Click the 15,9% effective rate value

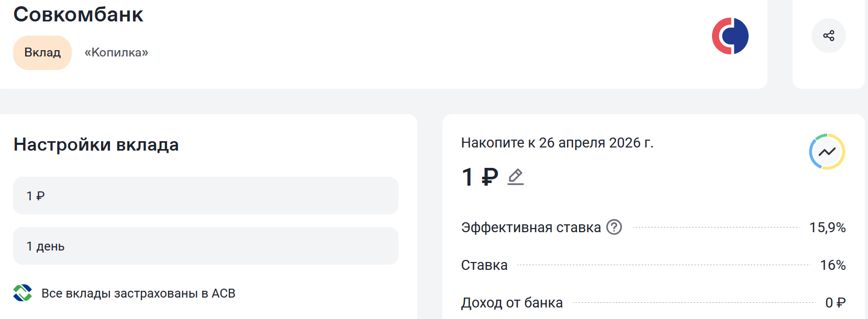coord(827,227)
